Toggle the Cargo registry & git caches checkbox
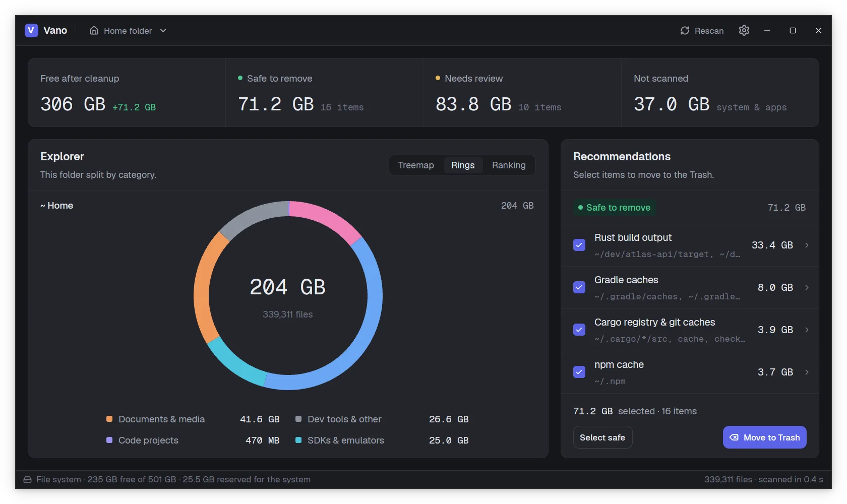Screen dimensions: 847x504 click(x=579, y=330)
